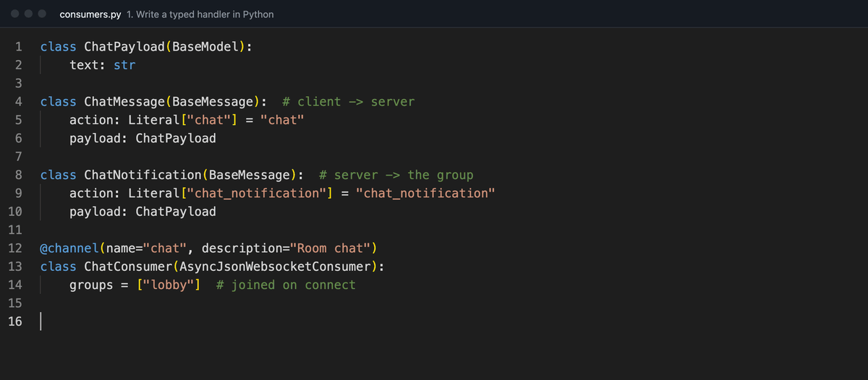The height and width of the screenshot is (380, 868).
Task: Click the Literal["chat"] annotation on line 5
Action: click(183, 120)
